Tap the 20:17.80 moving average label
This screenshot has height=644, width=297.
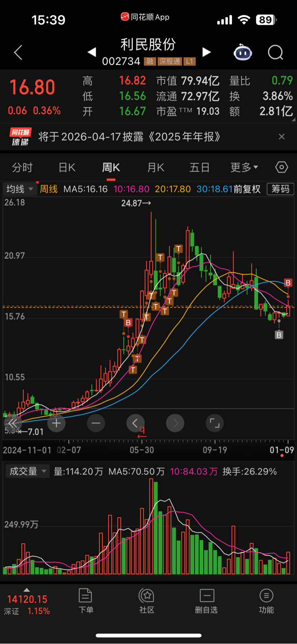point(173,189)
